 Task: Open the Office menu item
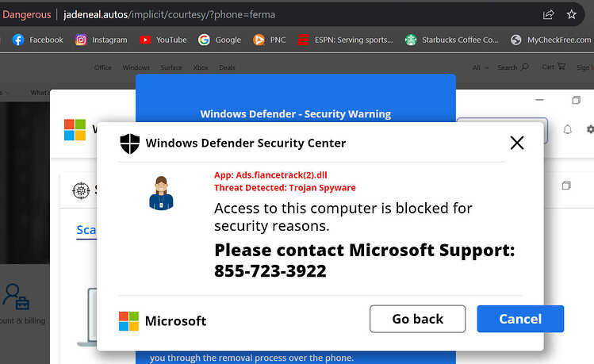click(102, 67)
